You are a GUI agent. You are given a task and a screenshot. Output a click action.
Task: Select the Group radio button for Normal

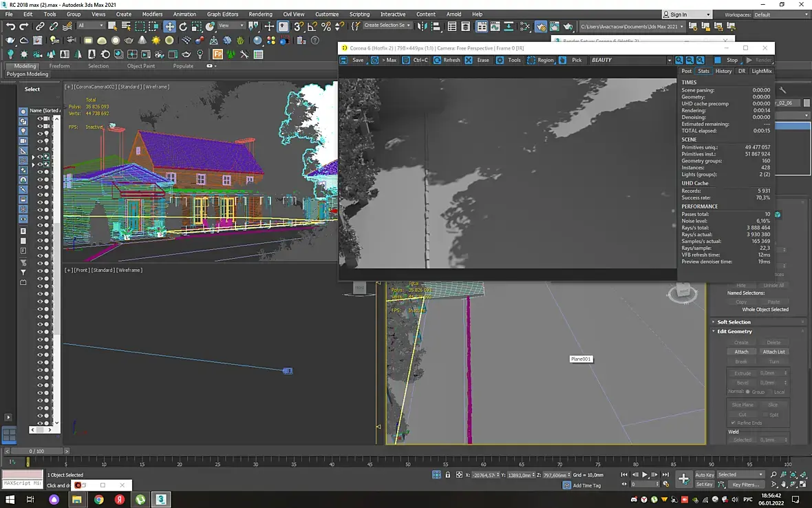748,392
